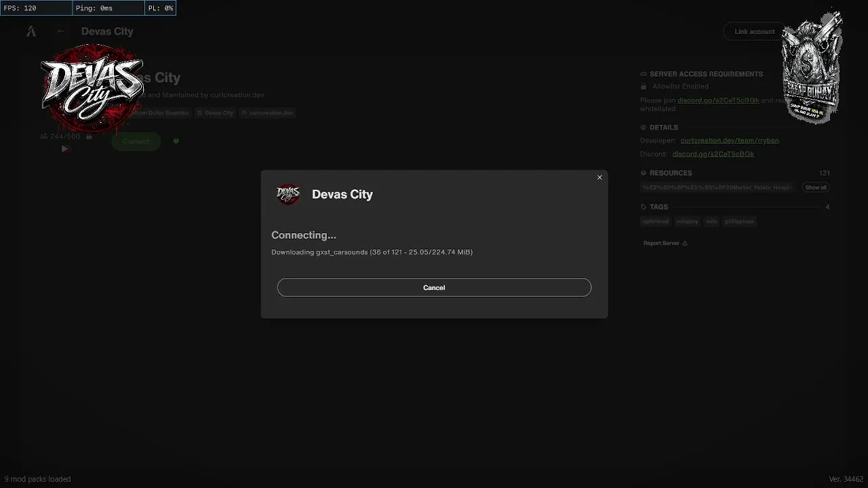Select the philippines tag
This screenshot has height=488, width=868.
tap(739, 221)
